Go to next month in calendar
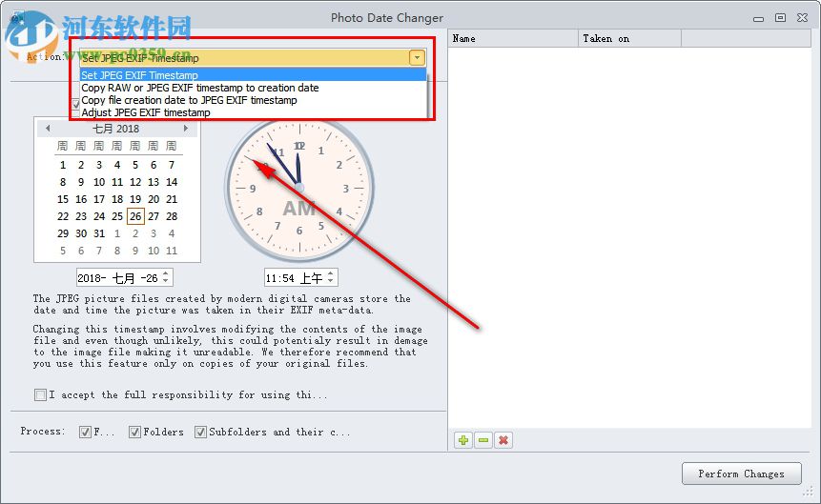This screenshot has width=821, height=504. [x=186, y=129]
